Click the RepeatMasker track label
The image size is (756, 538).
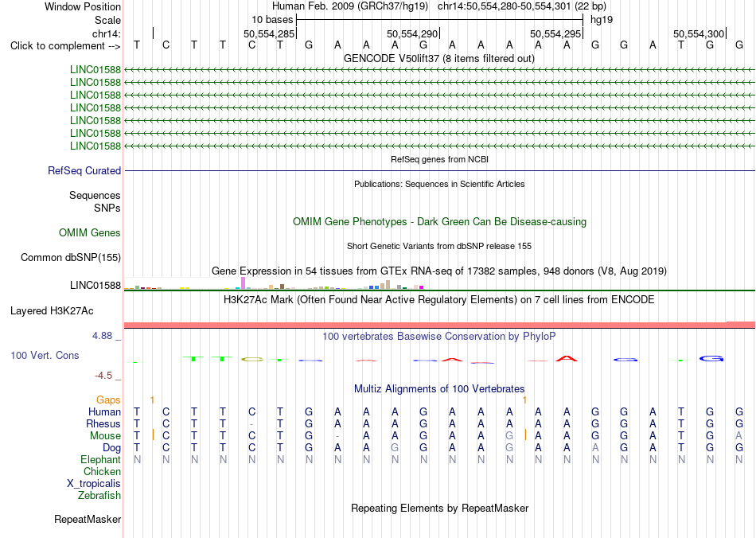point(88,519)
